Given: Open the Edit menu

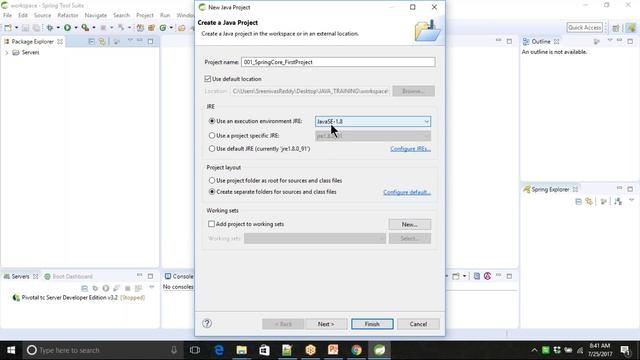Looking at the screenshot, I should pos(23,16).
